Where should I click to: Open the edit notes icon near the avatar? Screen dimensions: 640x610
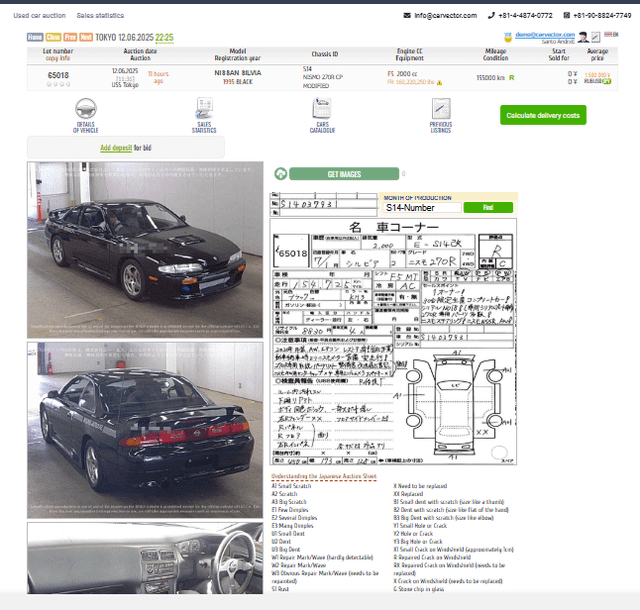(x=596, y=37)
